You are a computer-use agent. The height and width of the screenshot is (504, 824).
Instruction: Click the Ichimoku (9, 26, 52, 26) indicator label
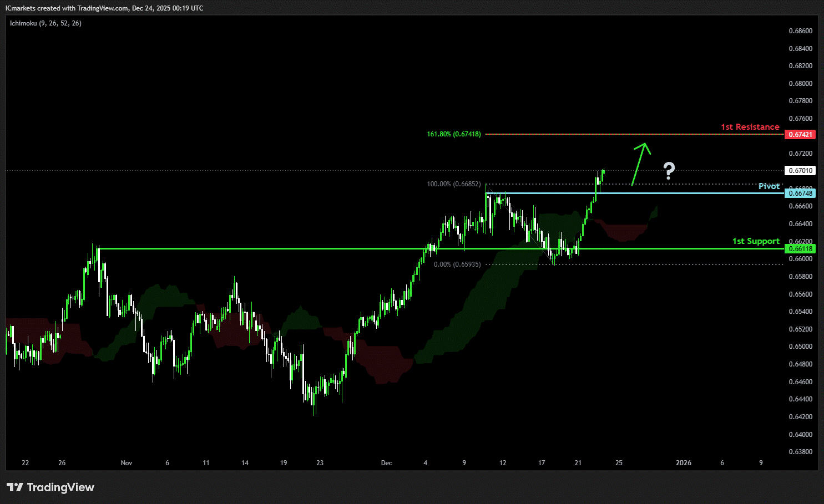[46, 23]
